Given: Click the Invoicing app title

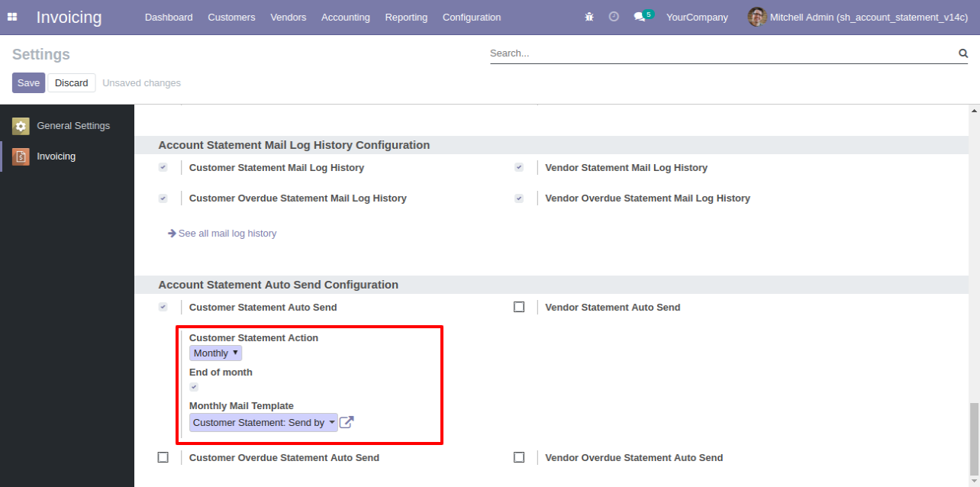Looking at the screenshot, I should [x=69, y=17].
